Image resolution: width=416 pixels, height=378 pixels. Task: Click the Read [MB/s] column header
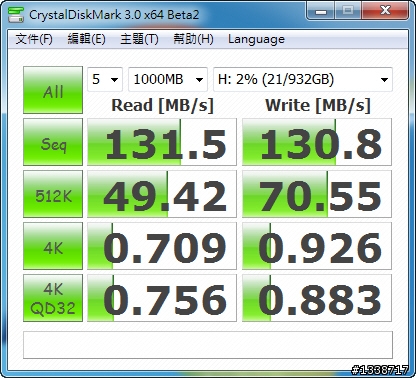coord(162,105)
